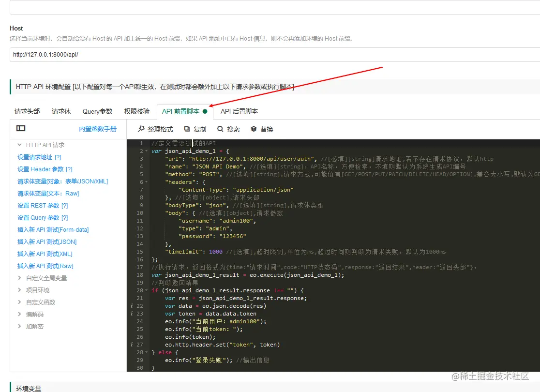Expand the 项目环境 section
The height and width of the screenshot is (392, 540).
[20, 290]
